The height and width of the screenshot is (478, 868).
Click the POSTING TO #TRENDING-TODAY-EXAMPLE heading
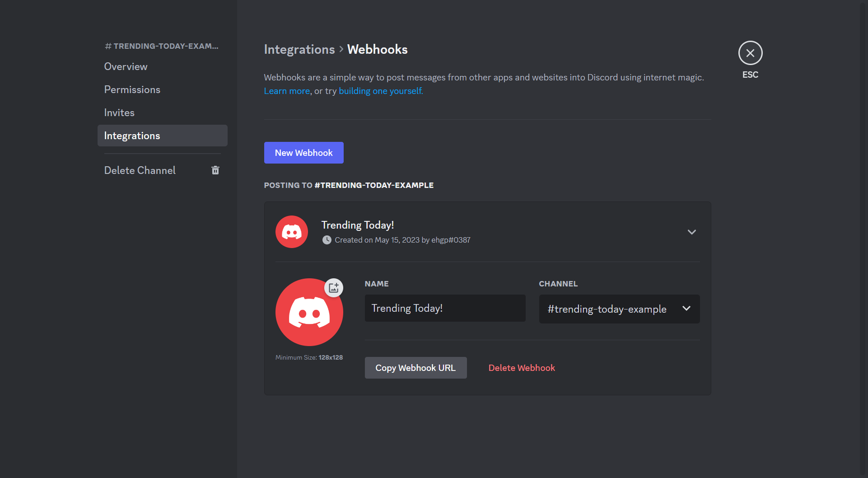click(349, 185)
